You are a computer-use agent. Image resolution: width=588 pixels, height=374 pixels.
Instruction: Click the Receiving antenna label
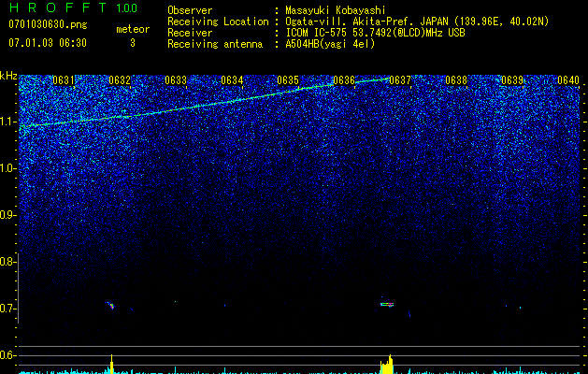point(215,44)
